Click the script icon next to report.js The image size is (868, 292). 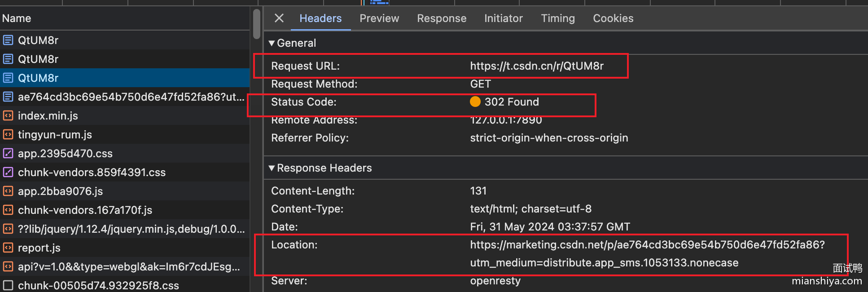click(x=8, y=248)
